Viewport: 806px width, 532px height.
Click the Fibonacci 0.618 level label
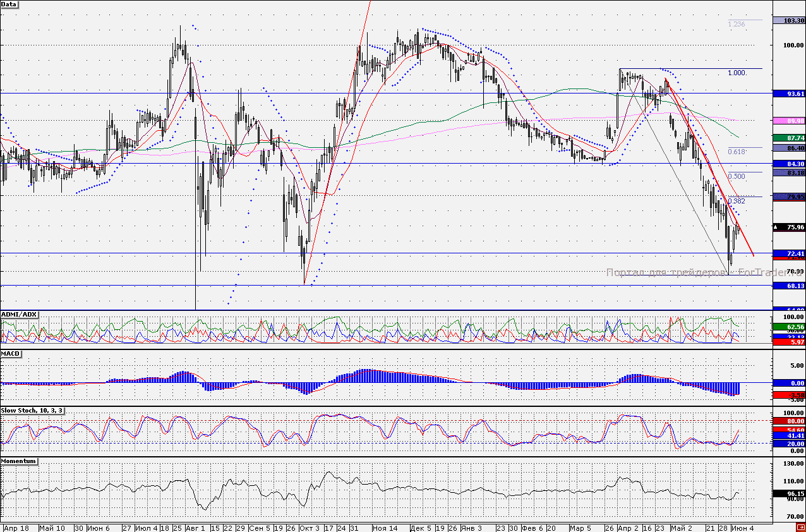coord(737,152)
